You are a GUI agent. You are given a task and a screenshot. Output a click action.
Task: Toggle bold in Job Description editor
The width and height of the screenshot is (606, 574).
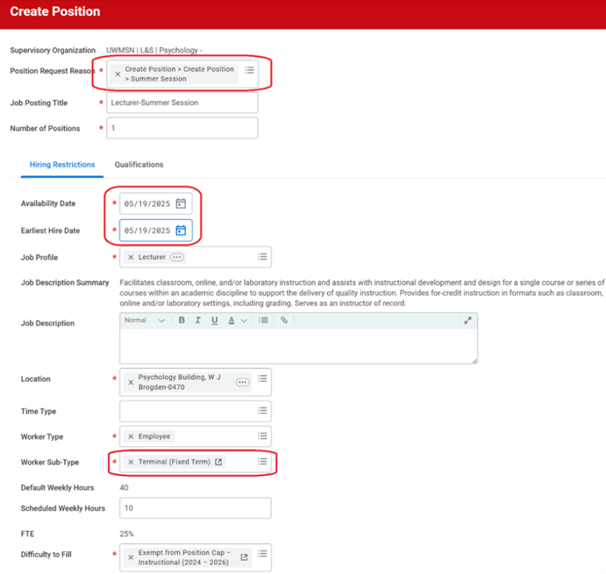[x=181, y=320]
